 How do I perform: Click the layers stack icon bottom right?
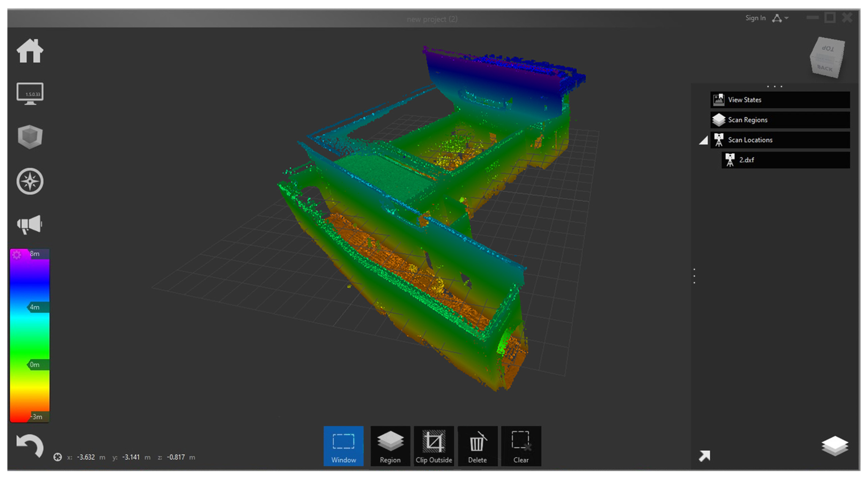pyautogui.click(x=835, y=445)
